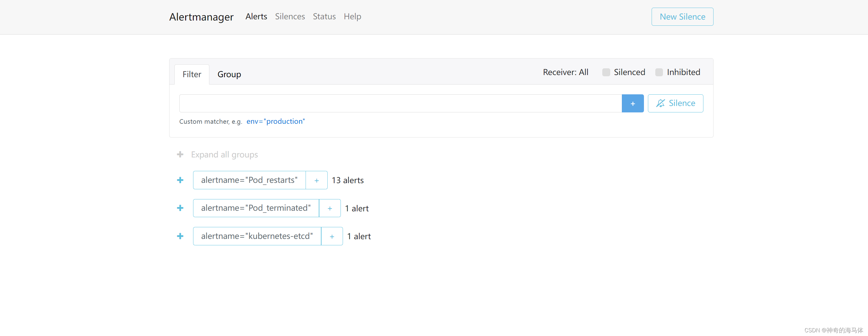The width and height of the screenshot is (868, 336).
Task: Click the blue plus add-matcher button
Action: click(x=633, y=103)
